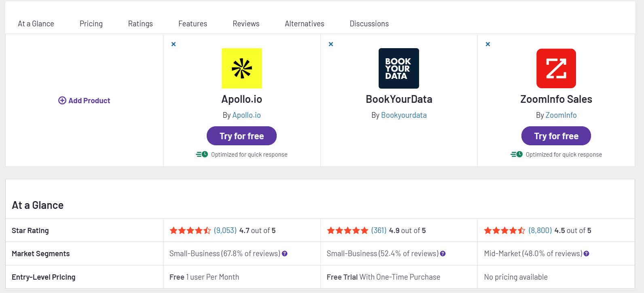Click BookYourData product title
The width and height of the screenshot is (644, 293).
click(x=399, y=99)
